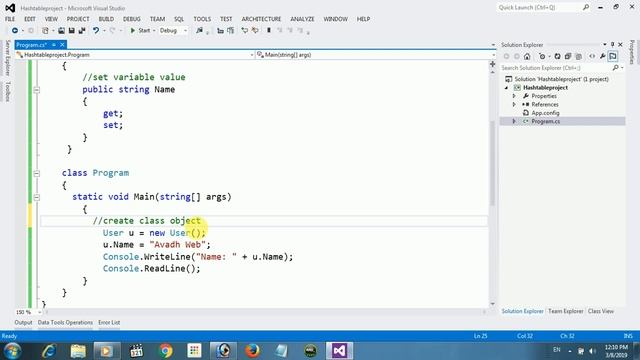Open the Toolbox side tab
640x360 pixels.
coord(7,91)
